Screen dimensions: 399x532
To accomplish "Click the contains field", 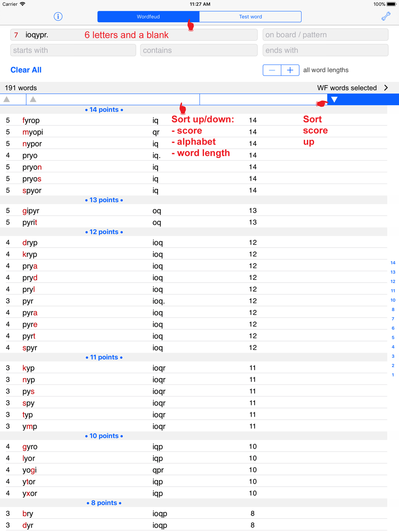I will pyautogui.click(x=199, y=50).
